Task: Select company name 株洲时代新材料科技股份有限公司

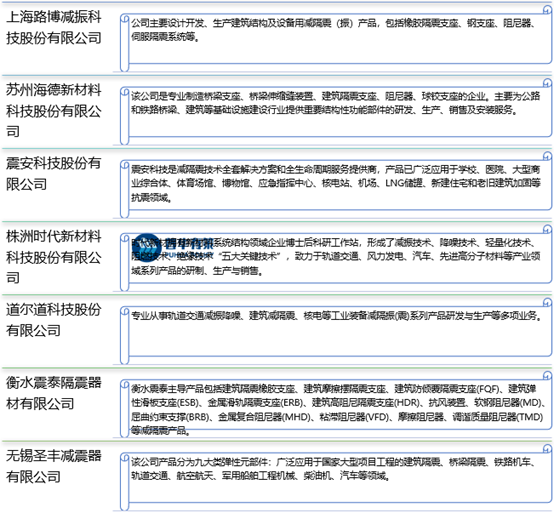Action: (x=54, y=257)
